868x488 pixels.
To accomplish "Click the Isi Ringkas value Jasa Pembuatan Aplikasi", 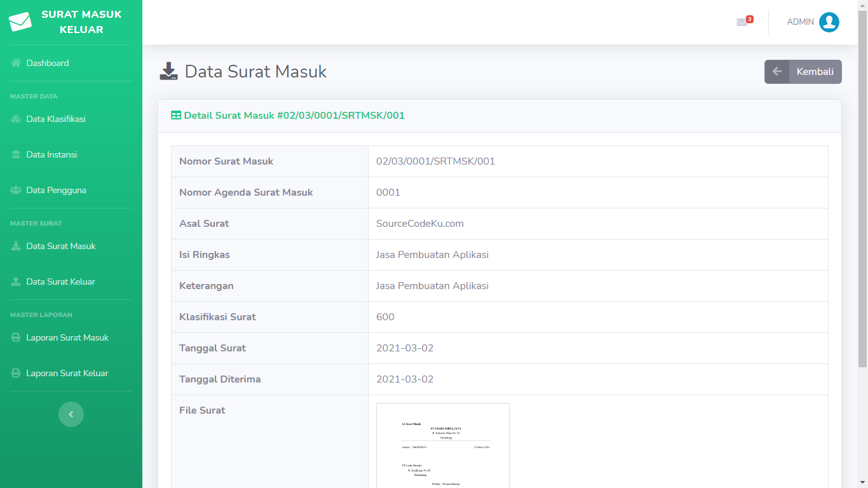I will [x=432, y=255].
